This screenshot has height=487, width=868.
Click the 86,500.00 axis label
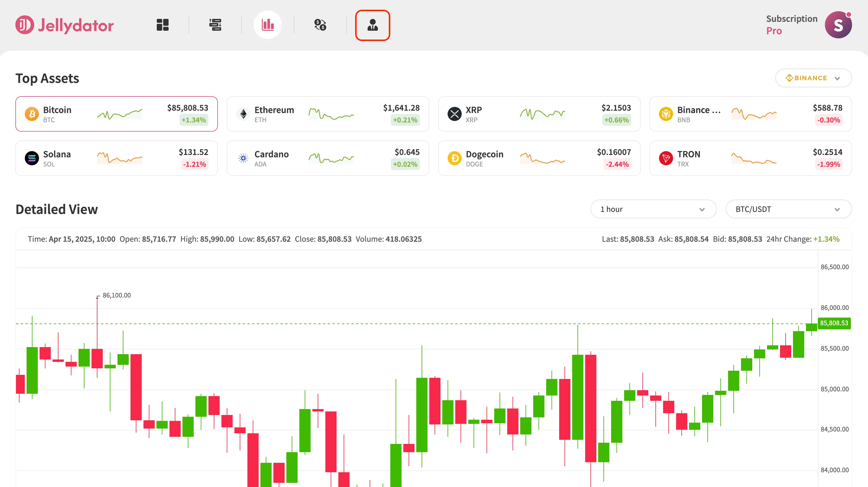click(834, 267)
